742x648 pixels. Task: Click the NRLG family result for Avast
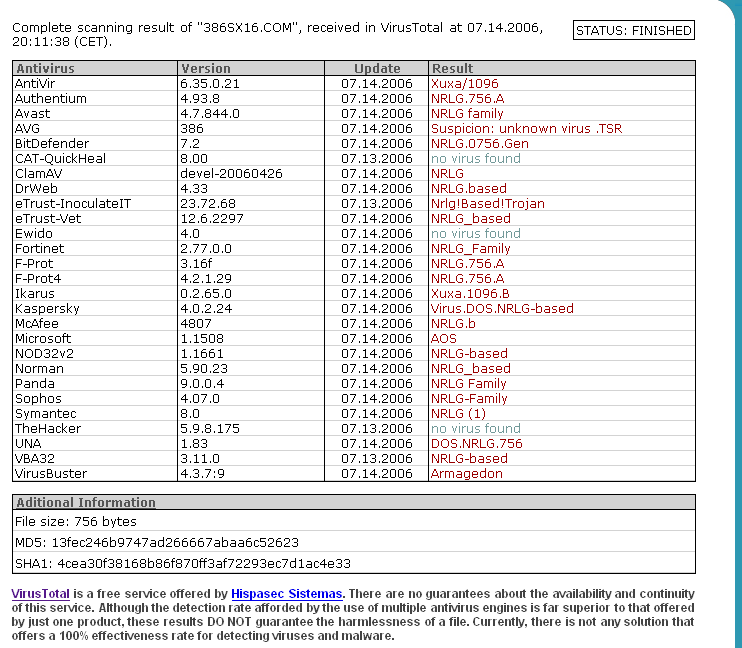point(467,114)
